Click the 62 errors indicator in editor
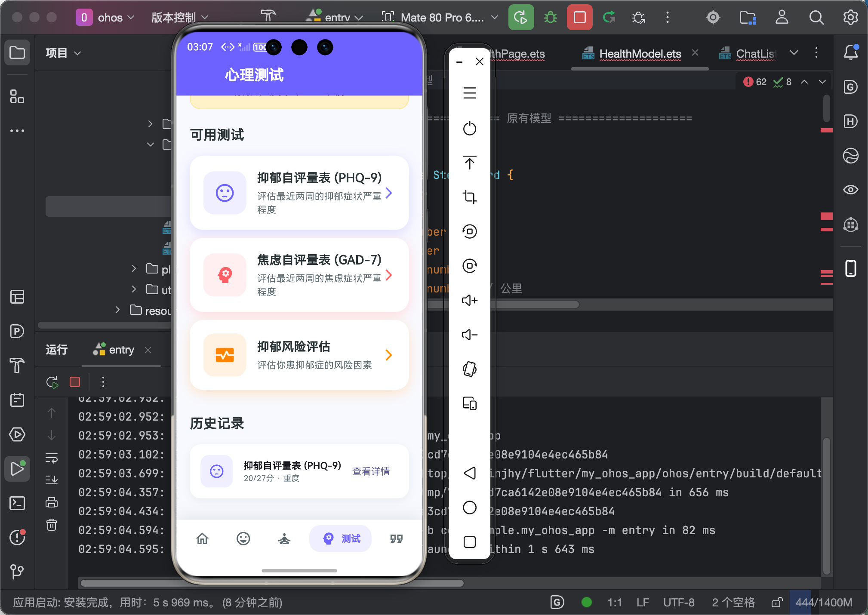Image resolution: width=868 pixels, height=615 pixels. tap(755, 82)
